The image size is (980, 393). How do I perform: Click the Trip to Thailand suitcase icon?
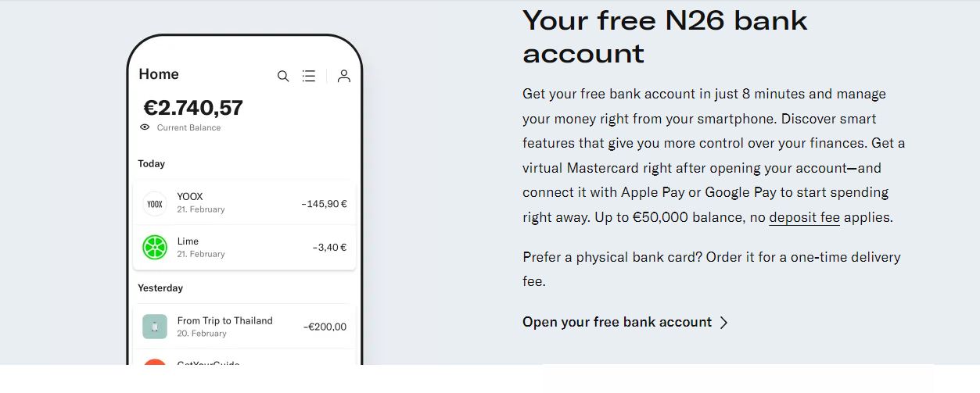155,327
